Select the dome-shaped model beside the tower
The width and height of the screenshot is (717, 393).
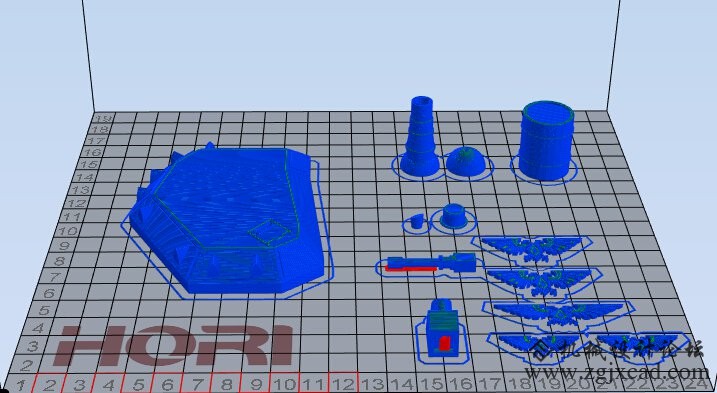[x=466, y=161]
